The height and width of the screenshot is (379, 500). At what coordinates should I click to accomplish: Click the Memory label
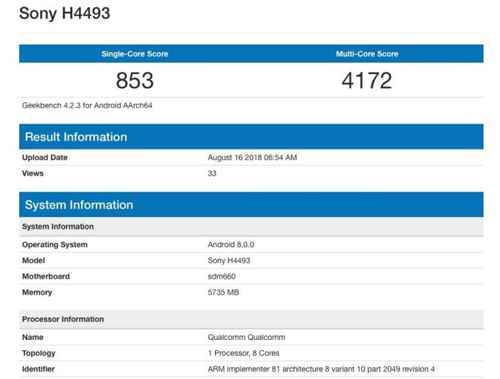(x=37, y=292)
